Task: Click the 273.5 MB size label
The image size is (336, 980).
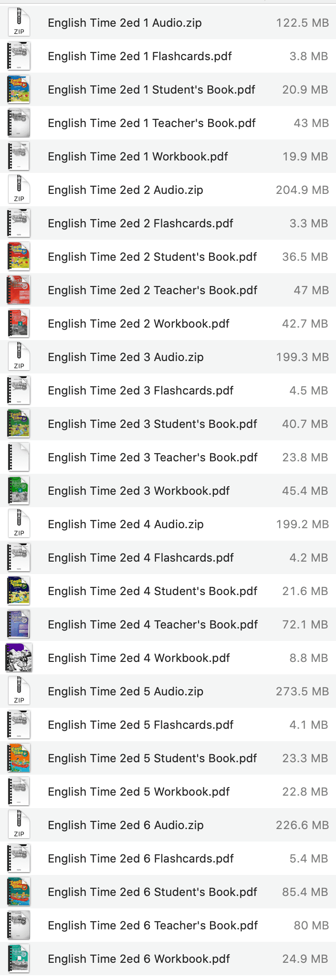Action: pos(303,691)
